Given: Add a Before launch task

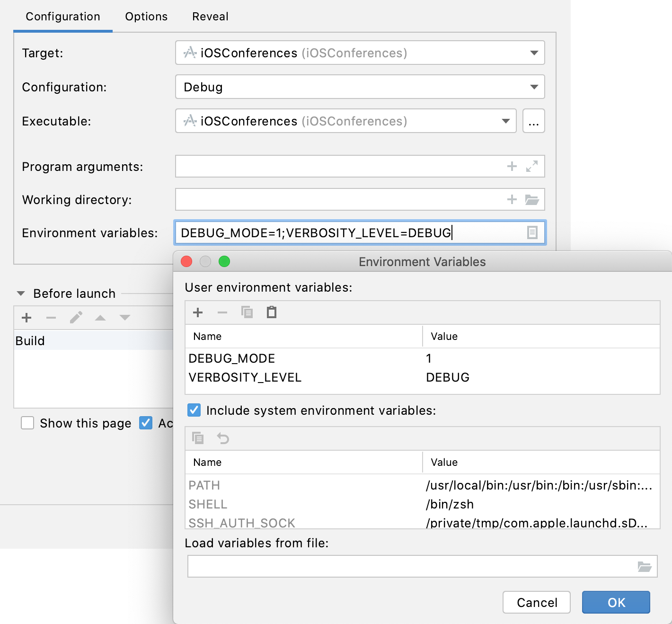Looking at the screenshot, I should pyautogui.click(x=27, y=318).
